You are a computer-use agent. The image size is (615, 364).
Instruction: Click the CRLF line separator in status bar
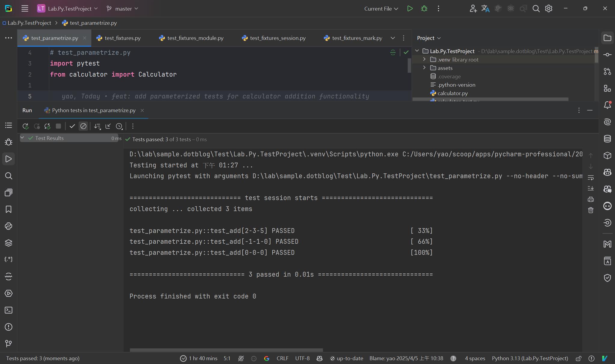point(282,358)
